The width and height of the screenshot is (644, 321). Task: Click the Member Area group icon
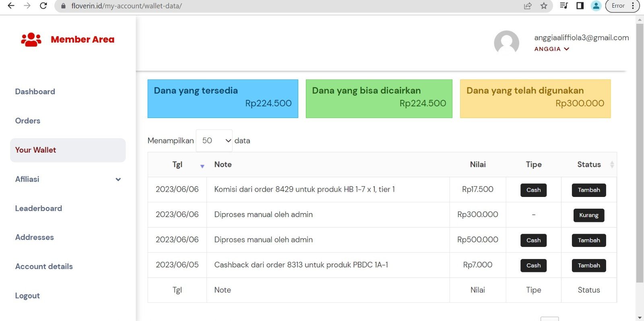tap(31, 39)
